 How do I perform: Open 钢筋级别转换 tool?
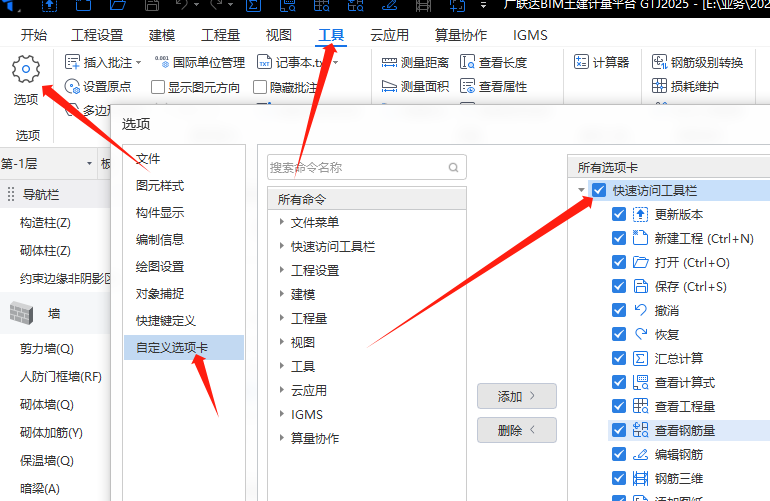pyautogui.click(x=697, y=62)
